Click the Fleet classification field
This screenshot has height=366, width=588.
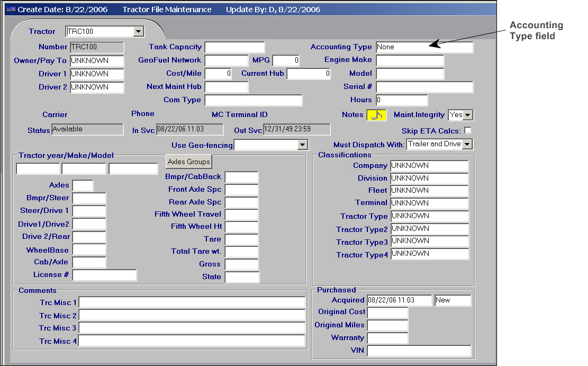point(429,191)
